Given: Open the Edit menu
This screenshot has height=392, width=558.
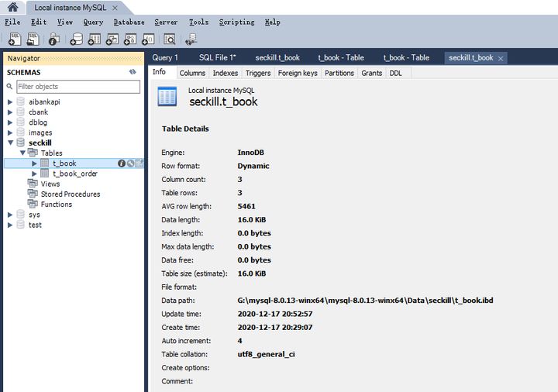Looking at the screenshot, I should click(39, 22).
